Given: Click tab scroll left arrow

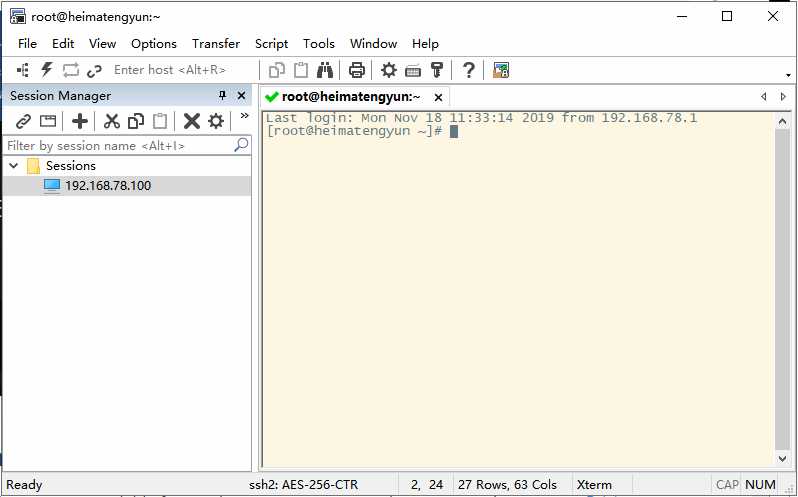Looking at the screenshot, I should click(763, 97).
